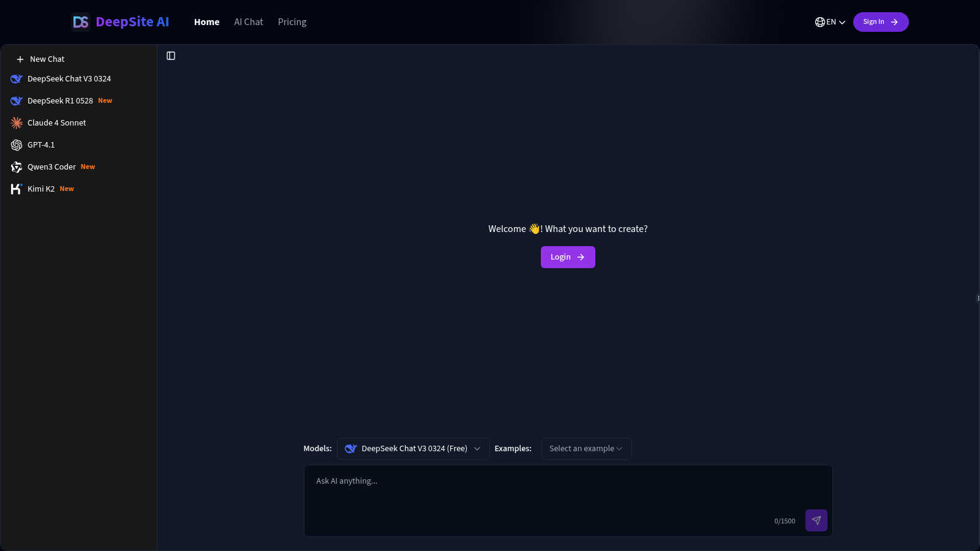Click the DeepSeek R1 0528 whale icon

pos(17,101)
